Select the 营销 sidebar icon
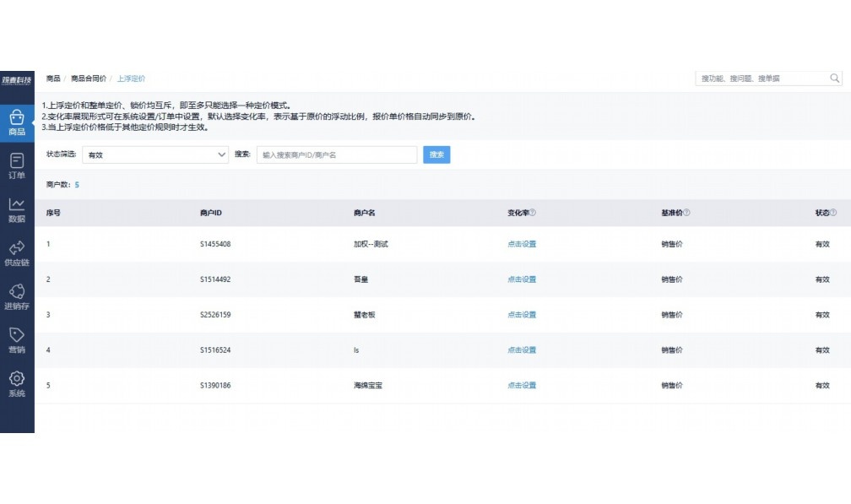This screenshot has height=504, width=851. (15, 340)
